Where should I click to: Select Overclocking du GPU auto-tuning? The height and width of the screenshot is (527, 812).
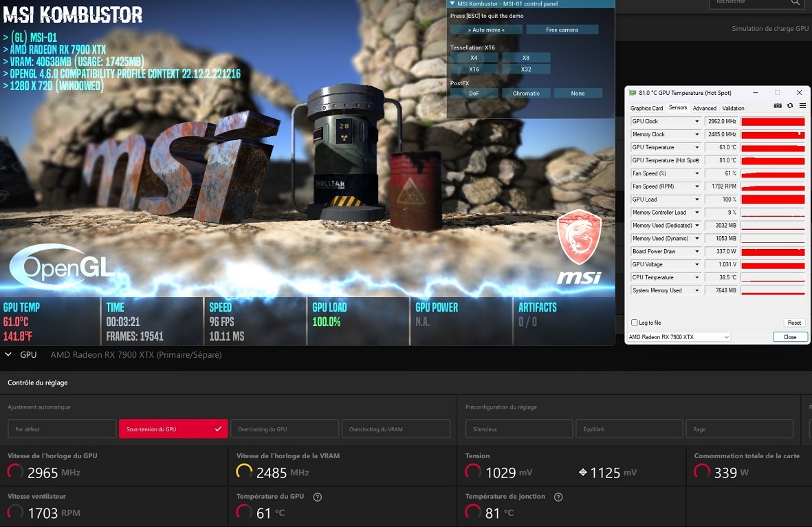coord(285,429)
